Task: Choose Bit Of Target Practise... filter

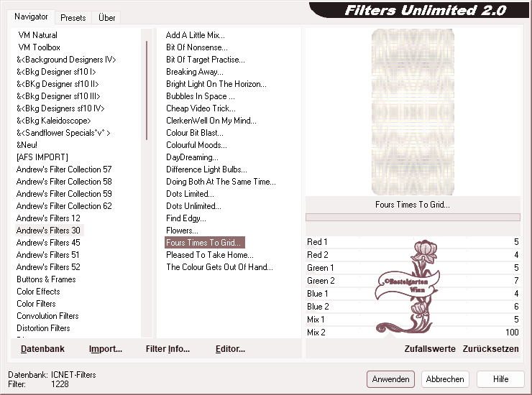Action: tap(206, 60)
